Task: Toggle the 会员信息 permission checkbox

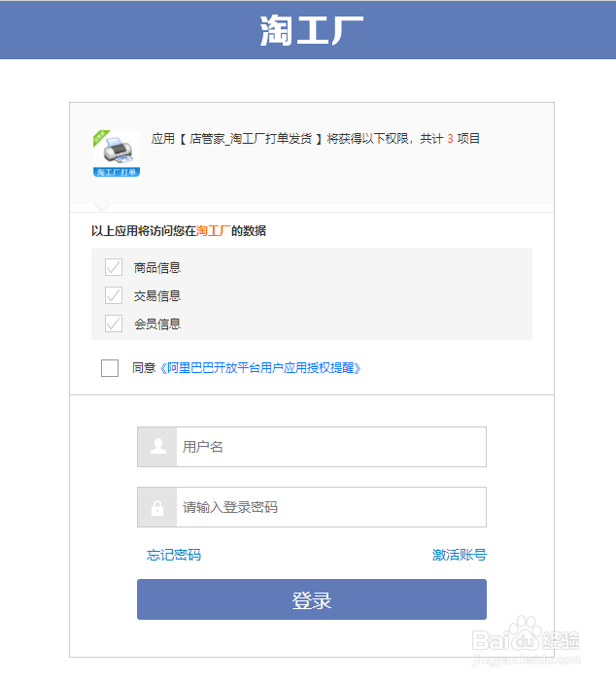Action: point(114,323)
